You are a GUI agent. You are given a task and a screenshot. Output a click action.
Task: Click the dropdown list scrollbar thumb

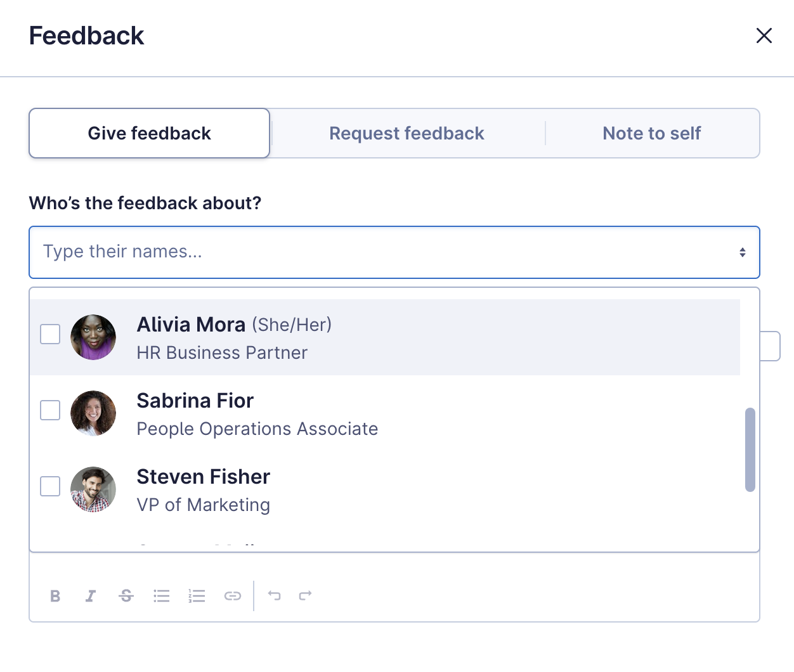coord(750,449)
